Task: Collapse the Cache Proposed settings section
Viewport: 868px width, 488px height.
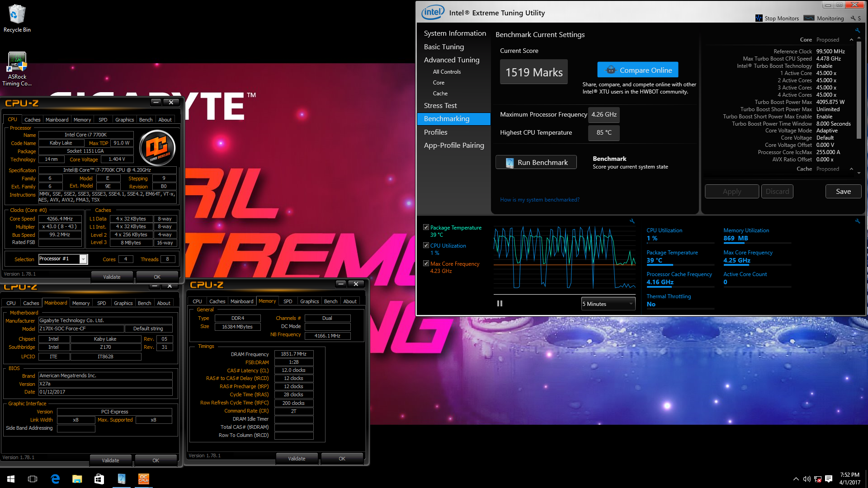Action: (x=851, y=169)
